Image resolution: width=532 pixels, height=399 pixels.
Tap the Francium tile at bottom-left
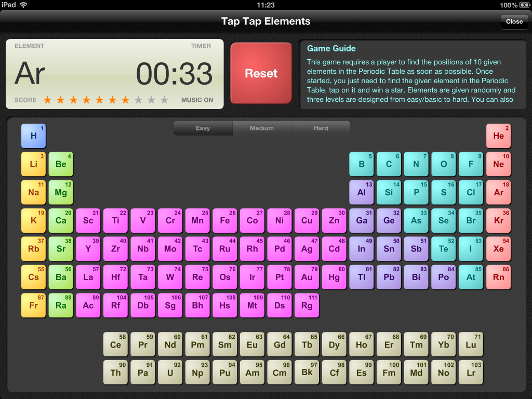point(33,305)
